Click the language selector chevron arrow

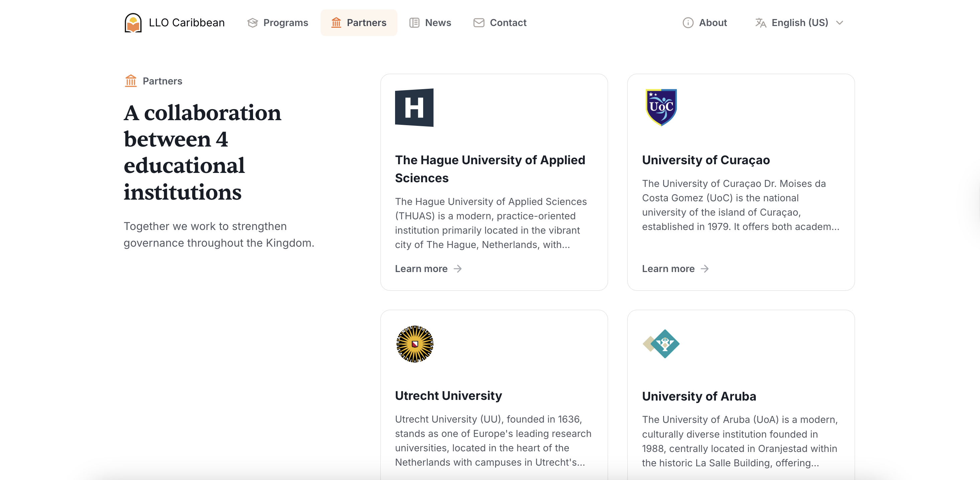[x=840, y=23]
